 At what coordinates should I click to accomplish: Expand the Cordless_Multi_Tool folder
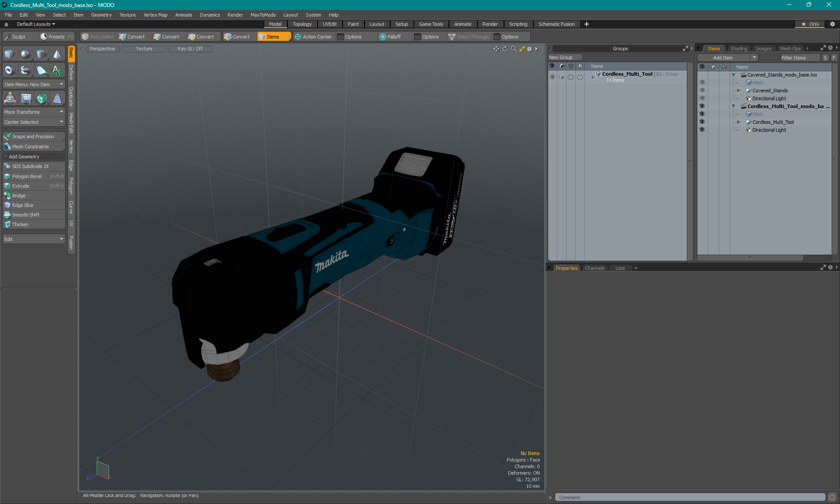[738, 122]
